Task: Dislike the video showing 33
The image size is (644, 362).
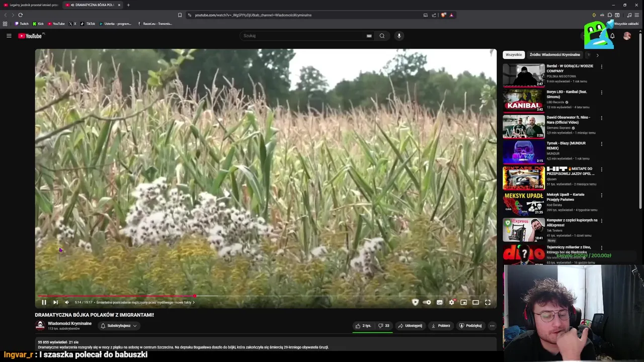Action: click(384, 326)
